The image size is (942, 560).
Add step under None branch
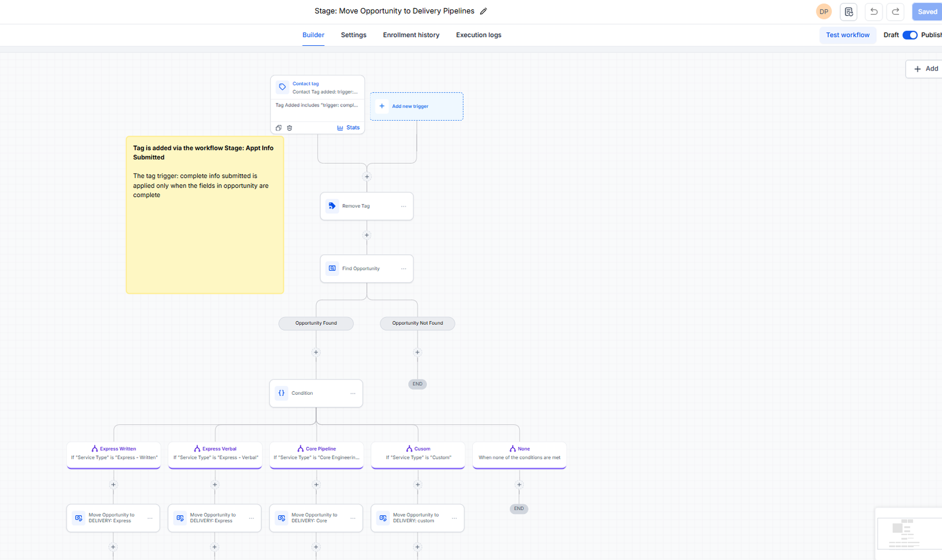point(519,485)
